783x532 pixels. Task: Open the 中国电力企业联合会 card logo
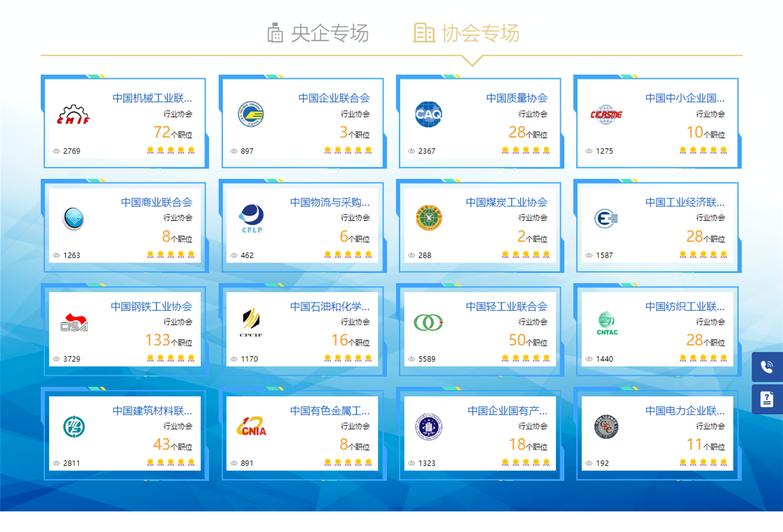click(606, 427)
